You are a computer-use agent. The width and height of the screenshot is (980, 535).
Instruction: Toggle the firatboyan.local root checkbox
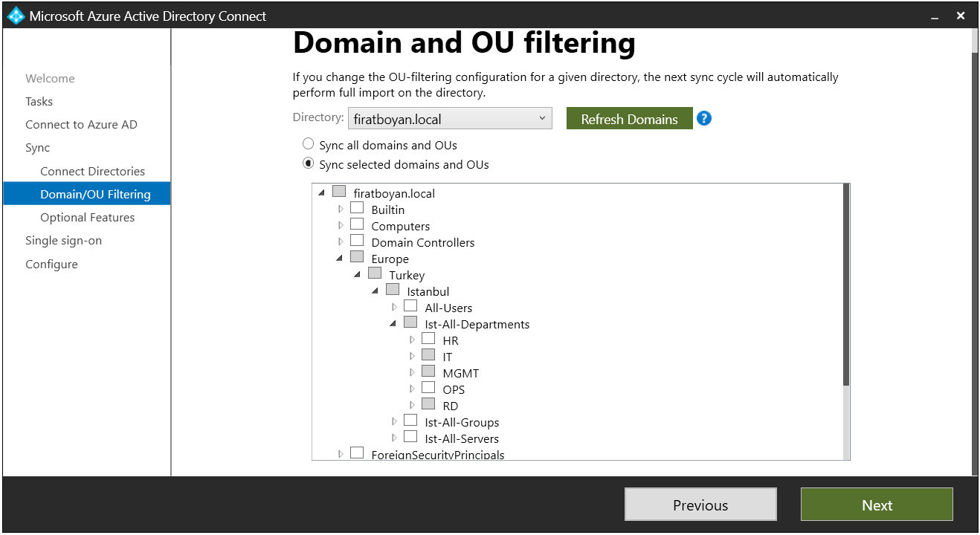pos(339,192)
